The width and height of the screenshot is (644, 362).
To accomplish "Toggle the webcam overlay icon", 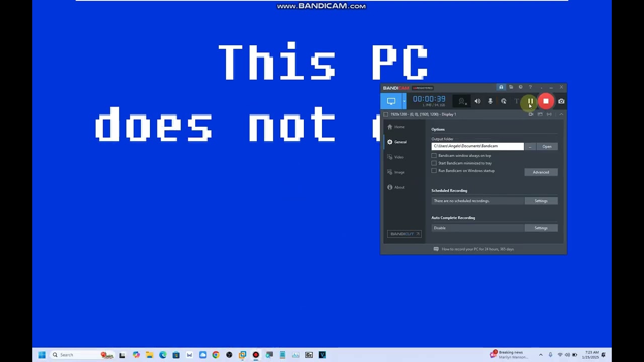I will point(462,102).
